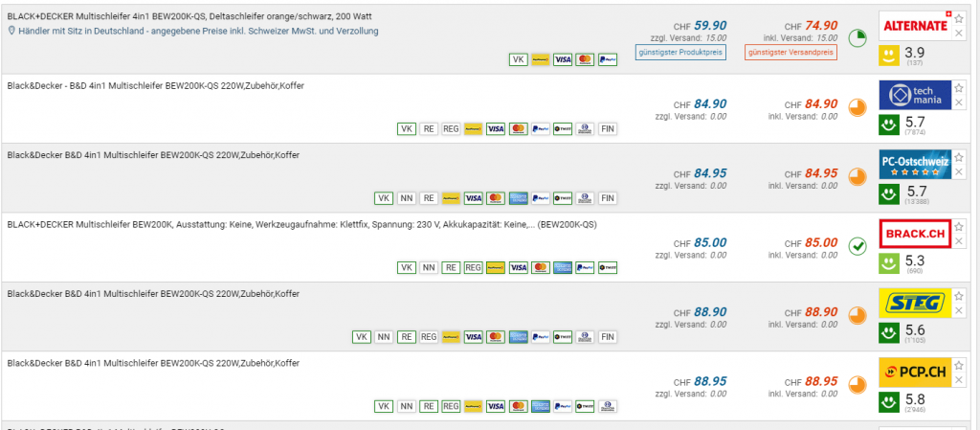980x430 pixels.
Task: Click the 'günstigster Produktpreis' label
Action: (x=679, y=51)
